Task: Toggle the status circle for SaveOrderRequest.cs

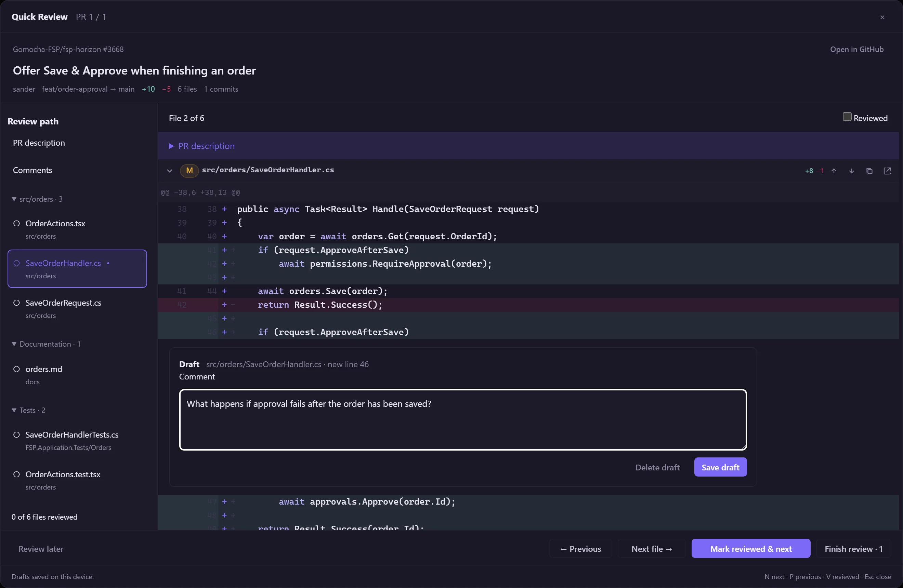Action: click(16, 303)
